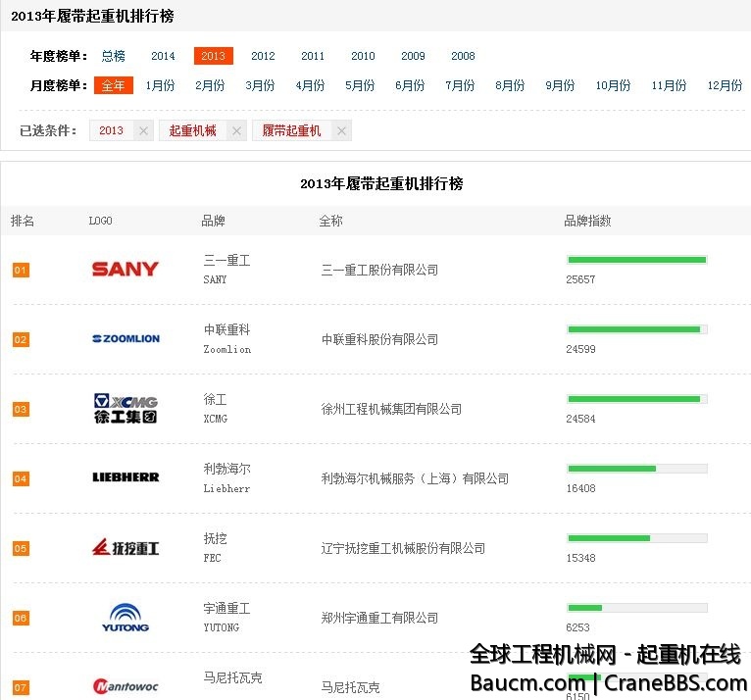Click rank badge 04
This screenshot has width=751, height=700.
click(21, 478)
